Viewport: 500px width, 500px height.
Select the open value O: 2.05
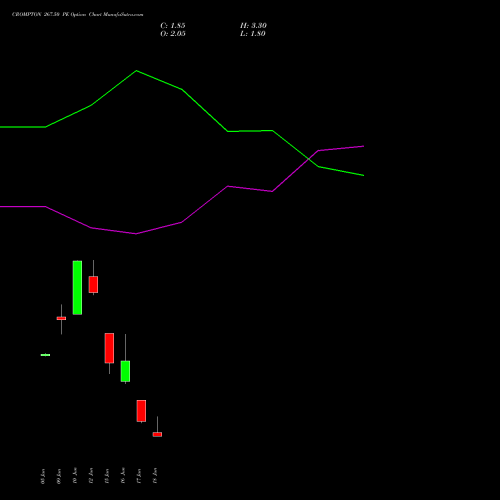coord(173,34)
